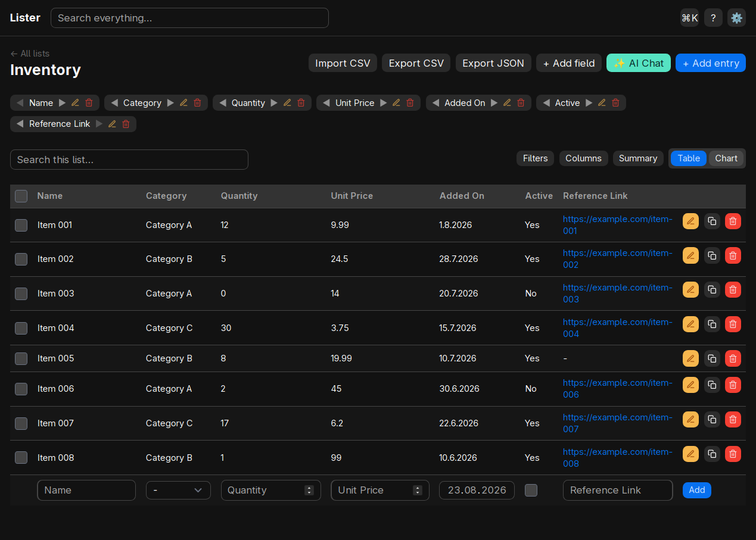Edit the Added On field pencil icon

(x=507, y=103)
